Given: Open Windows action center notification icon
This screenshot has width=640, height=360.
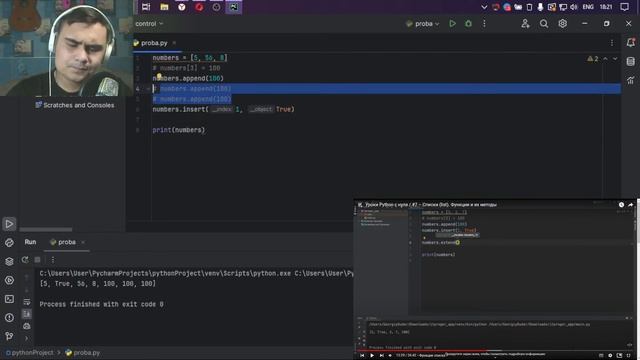Looking at the screenshot, I should 624,7.
